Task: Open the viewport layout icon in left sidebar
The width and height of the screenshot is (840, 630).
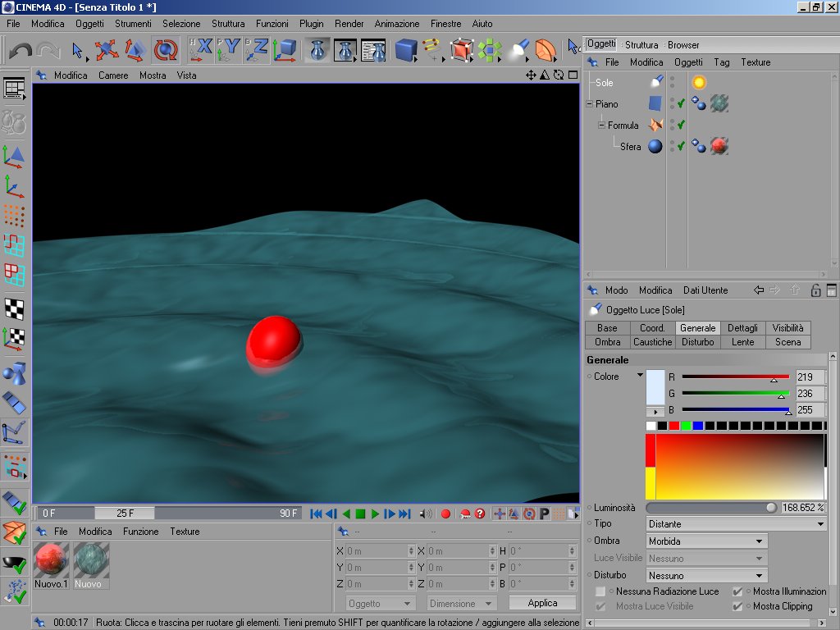Action: (x=14, y=88)
